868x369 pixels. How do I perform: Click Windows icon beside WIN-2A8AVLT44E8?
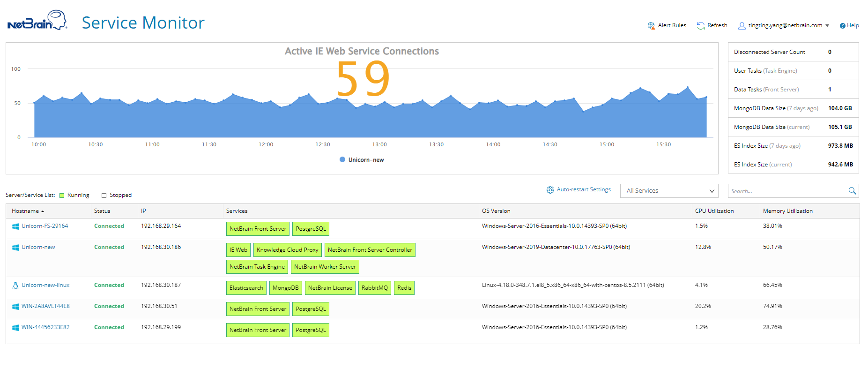click(15, 307)
